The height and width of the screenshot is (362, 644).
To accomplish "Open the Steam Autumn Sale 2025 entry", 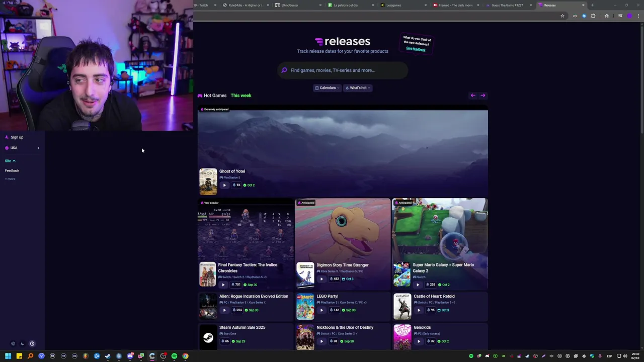I will pyautogui.click(x=242, y=328).
